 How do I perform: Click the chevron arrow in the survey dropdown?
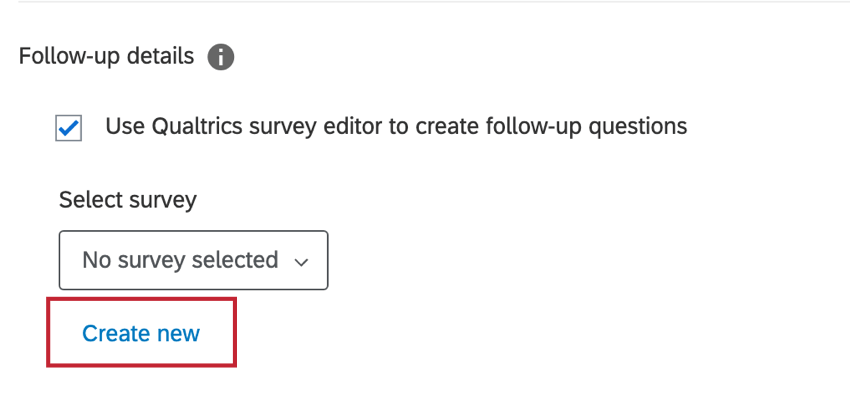(x=302, y=262)
